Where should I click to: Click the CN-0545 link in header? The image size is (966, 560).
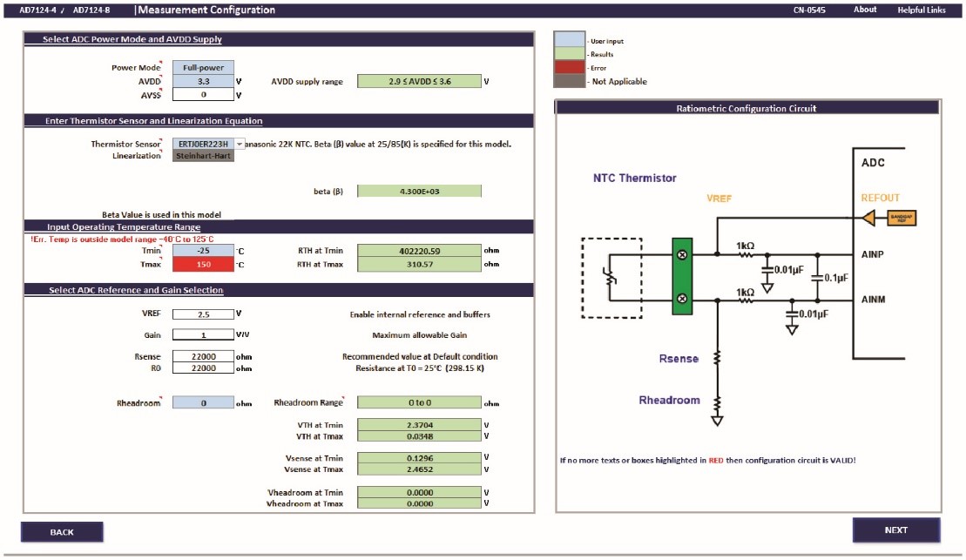[809, 10]
